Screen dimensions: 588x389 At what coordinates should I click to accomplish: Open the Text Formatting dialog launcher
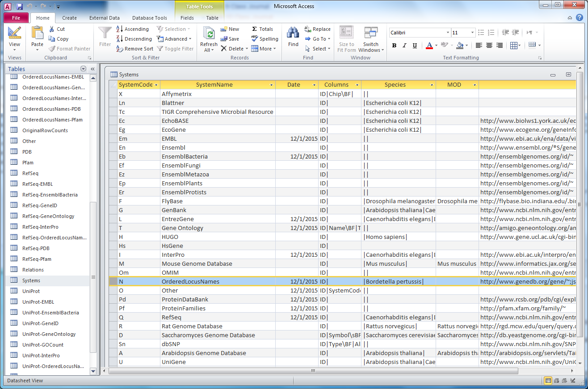pyautogui.click(x=540, y=58)
